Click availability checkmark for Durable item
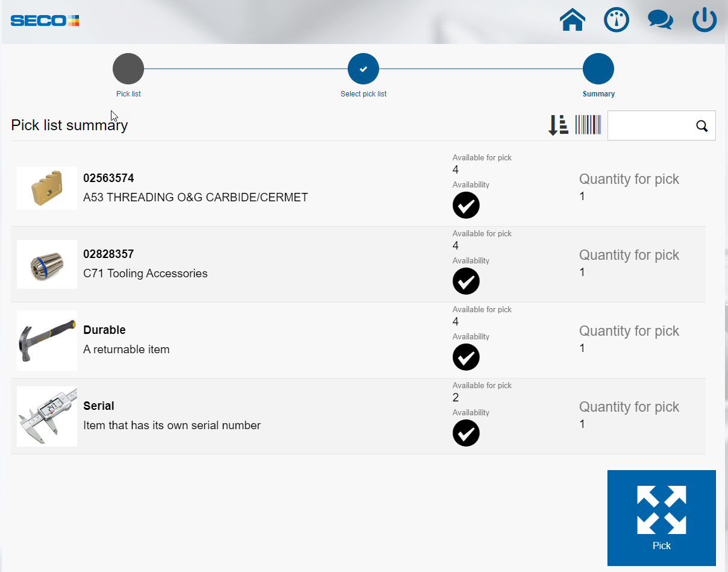Screen dimensions: 728x572 tap(466, 357)
